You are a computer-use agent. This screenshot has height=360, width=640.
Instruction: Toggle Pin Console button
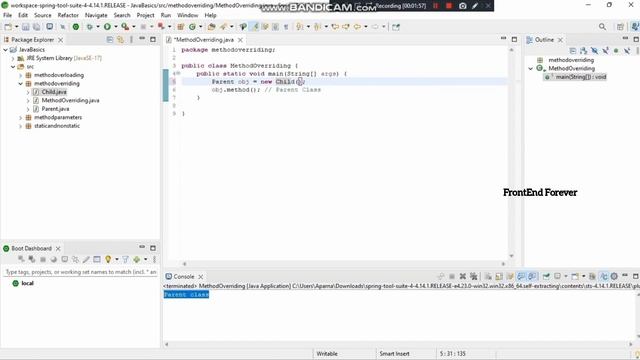[x=546, y=276]
